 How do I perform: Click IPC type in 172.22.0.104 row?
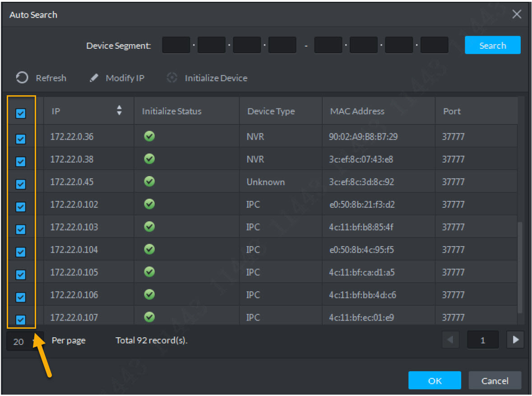(253, 250)
